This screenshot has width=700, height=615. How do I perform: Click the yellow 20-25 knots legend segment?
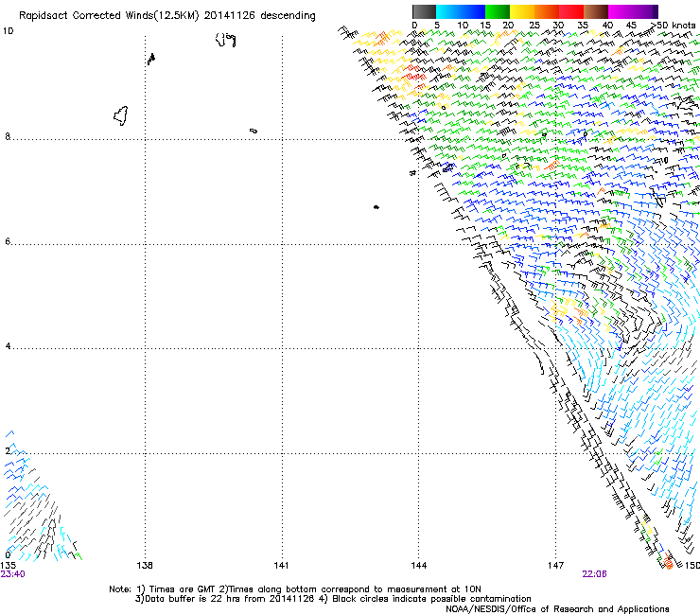[x=522, y=11]
